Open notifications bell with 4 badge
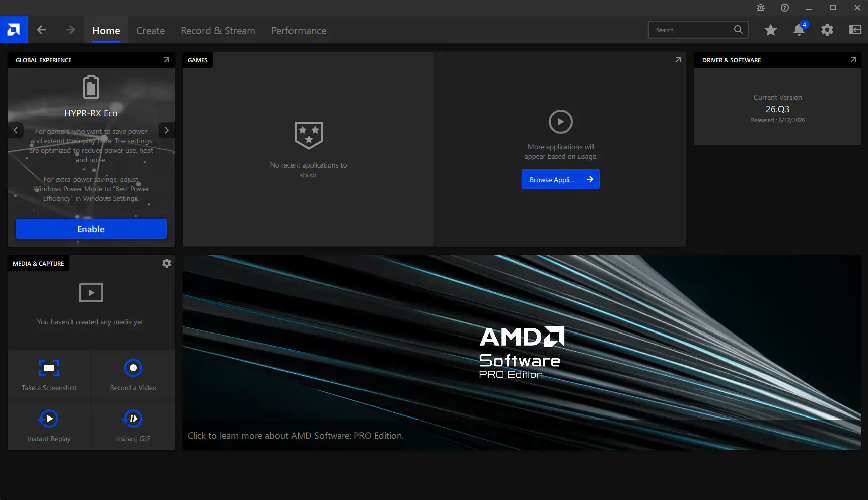The width and height of the screenshot is (868, 500). [799, 29]
